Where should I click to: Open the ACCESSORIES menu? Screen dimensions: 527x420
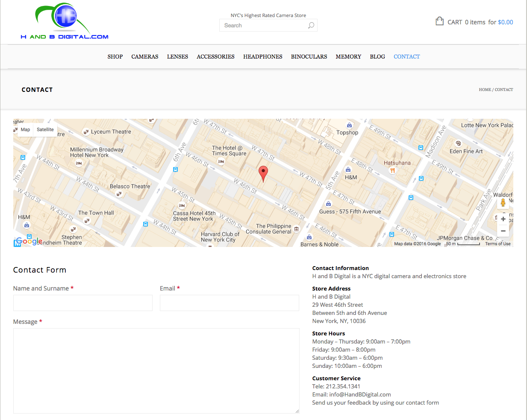point(215,56)
